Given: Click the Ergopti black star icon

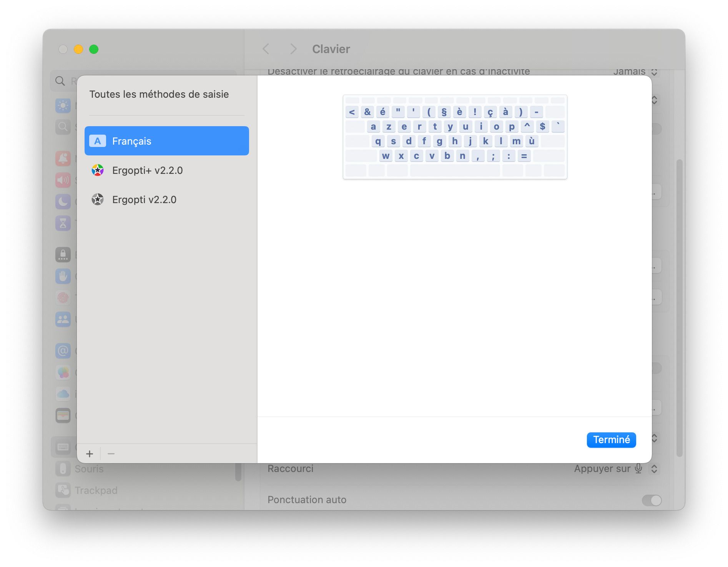Looking at the screenshot, I should tap(98, 200).
